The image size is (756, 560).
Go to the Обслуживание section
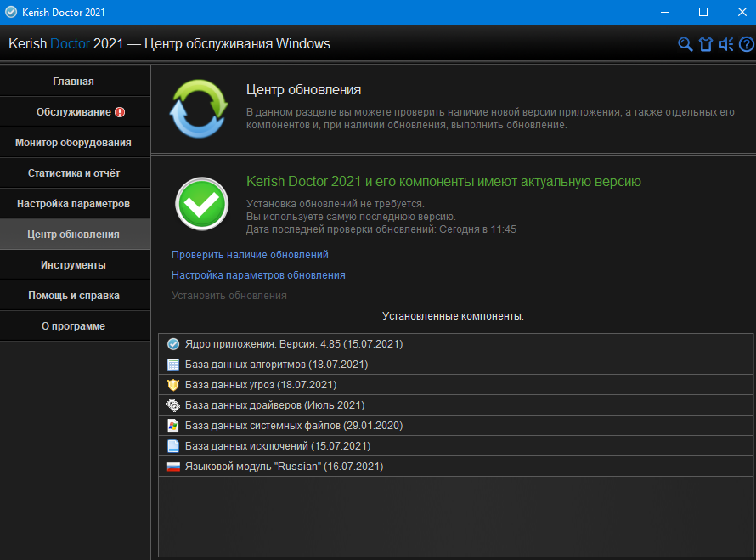click(x=76, y=112)
